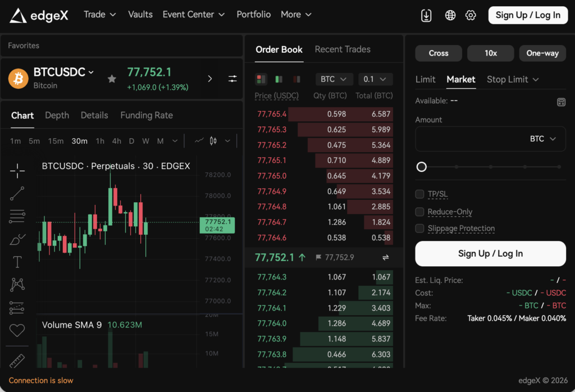Show both bids and asks view
Viewport: 575px width, 392px height.
tap(261, 79)
